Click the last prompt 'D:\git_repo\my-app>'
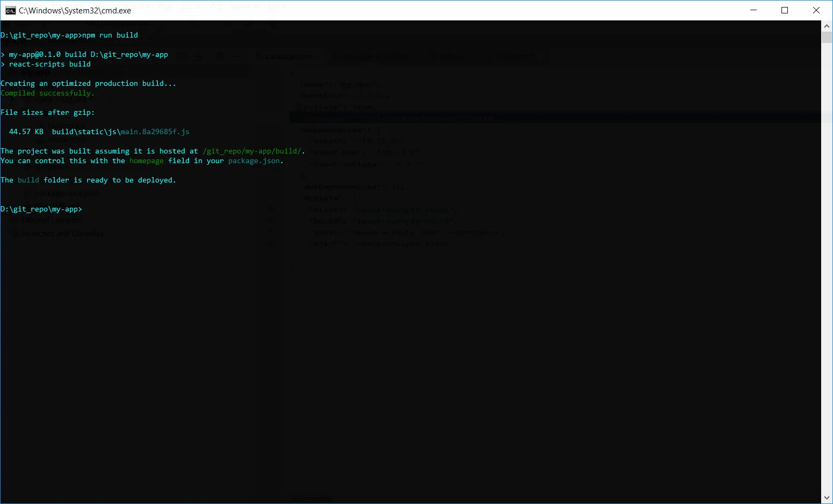The image size is (833, 504). (41, 209)
